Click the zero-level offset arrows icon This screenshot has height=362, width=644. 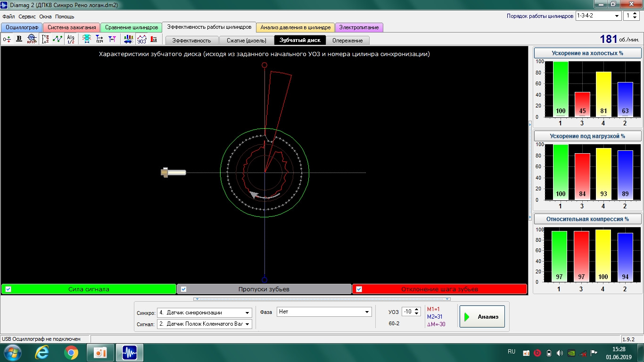coord(7,40)
